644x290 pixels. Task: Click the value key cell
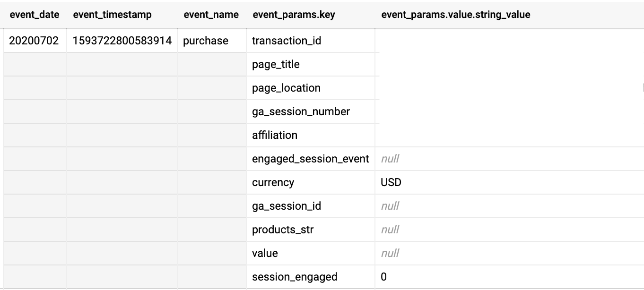click(311, 253)
